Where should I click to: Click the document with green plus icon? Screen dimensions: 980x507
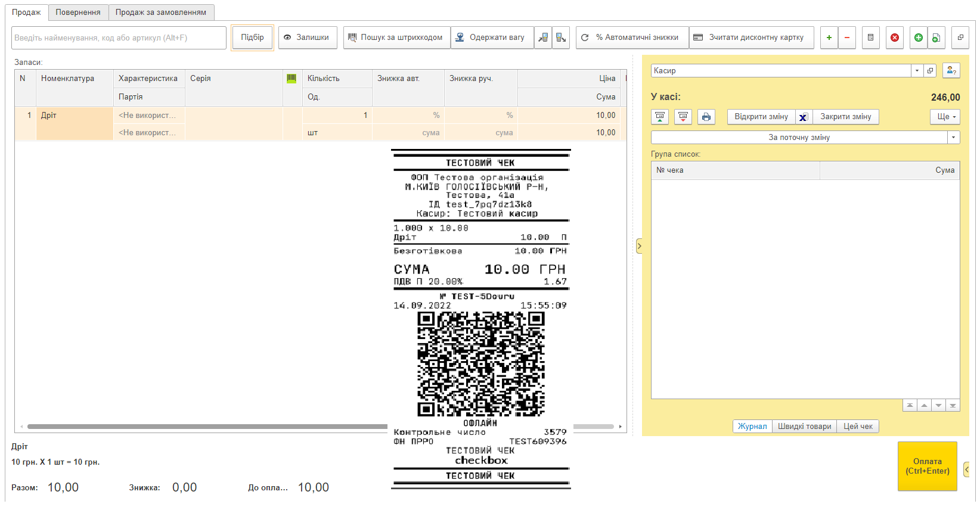tap(936, 38)
